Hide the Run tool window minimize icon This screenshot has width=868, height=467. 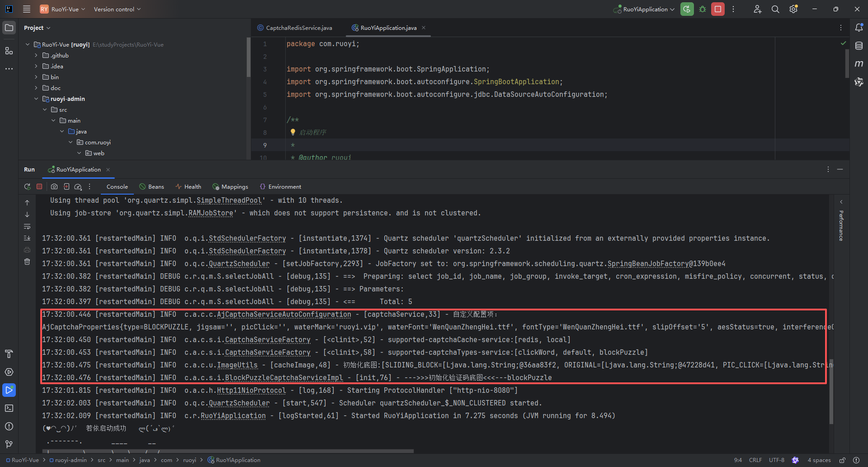click(x=840, y=169)
